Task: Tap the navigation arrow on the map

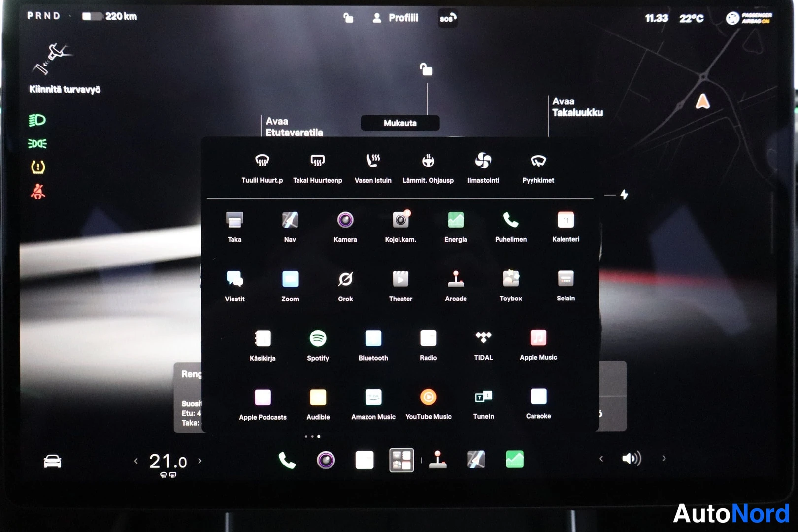Action: point(702,101)
